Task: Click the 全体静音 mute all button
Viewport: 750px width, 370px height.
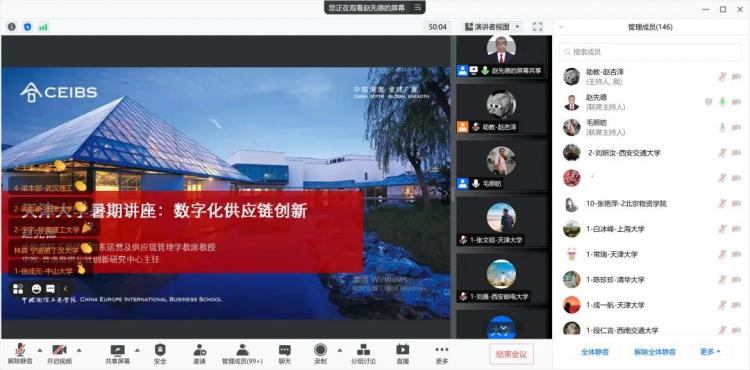Action: [x=595, y=352]
